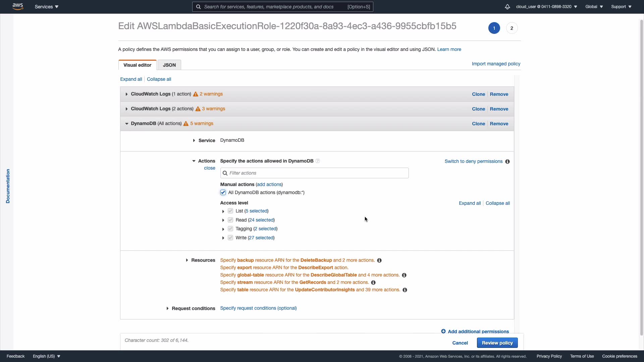Toggle the Write access level checkbox
Screen dimensions: 644x362
click(x=230, y=238)
